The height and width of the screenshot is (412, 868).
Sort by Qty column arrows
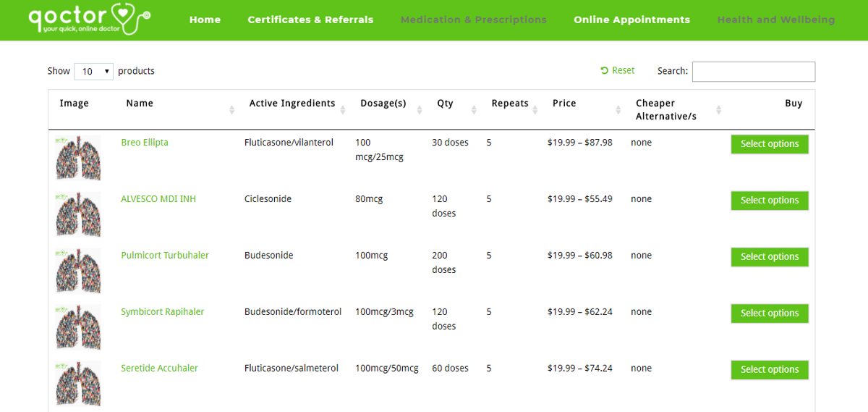tap(474, 109)
